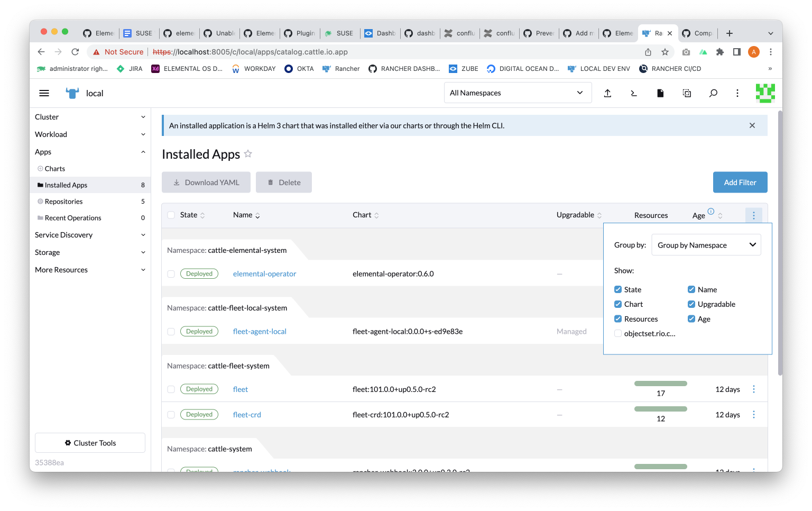This screenshot has width=812, height=511.
Task: Toggle browser side panel icon
Action: pyautogui.click(x=737, y=52)
